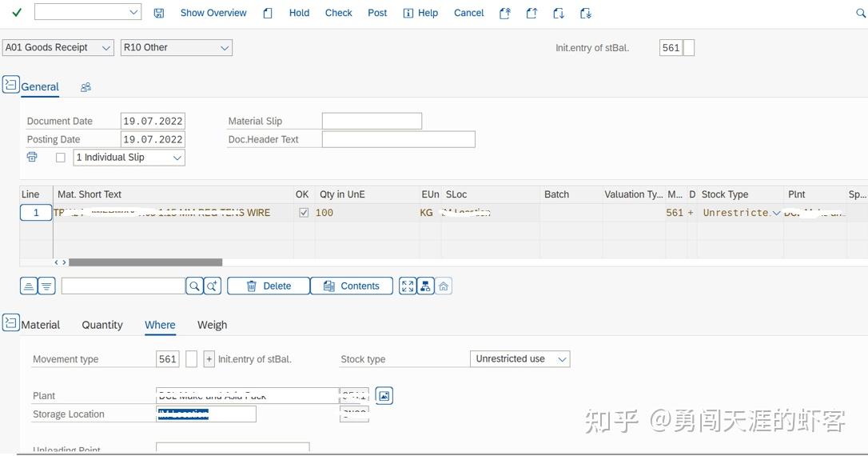Click the Find magnifier icon
This screenshot has height=456, width=868.
pyautogui.click(x=194, y=286)
